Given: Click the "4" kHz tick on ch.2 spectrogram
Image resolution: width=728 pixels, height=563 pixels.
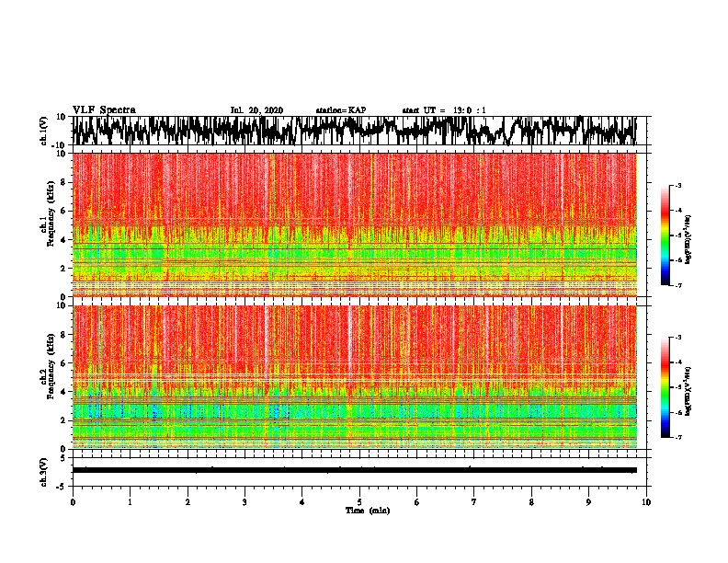Looking at the screenshot, I should click(63, 392).
